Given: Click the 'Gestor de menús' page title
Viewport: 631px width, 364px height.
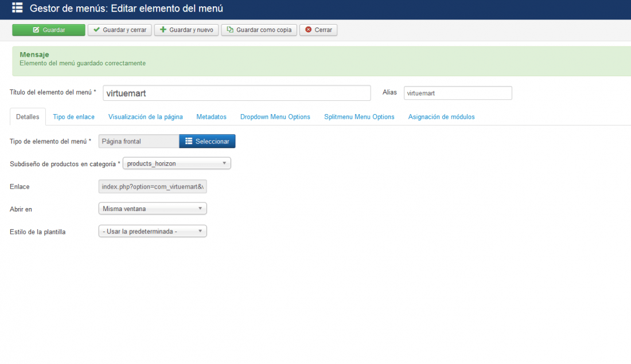Looking at the screenshot, I should 126,8.
